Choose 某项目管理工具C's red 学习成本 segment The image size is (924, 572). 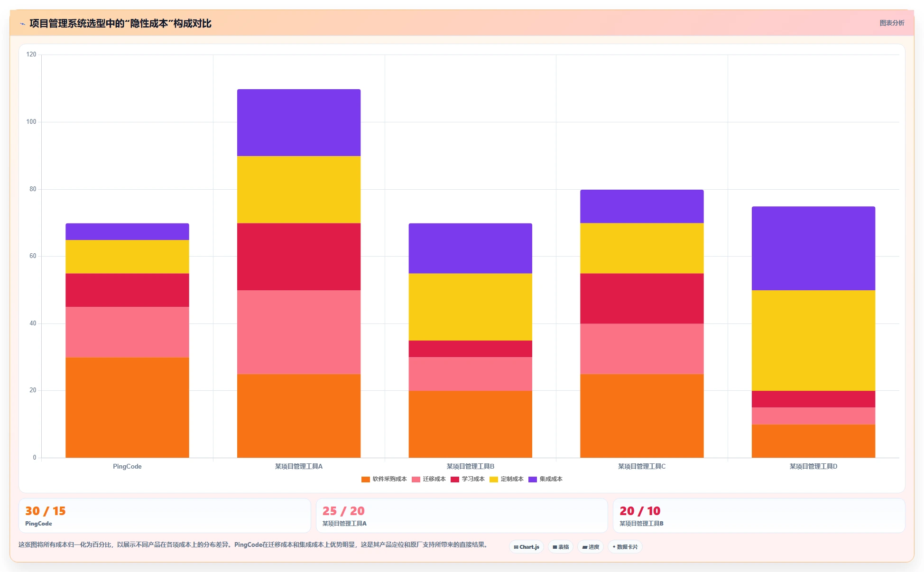coord(642,299)
